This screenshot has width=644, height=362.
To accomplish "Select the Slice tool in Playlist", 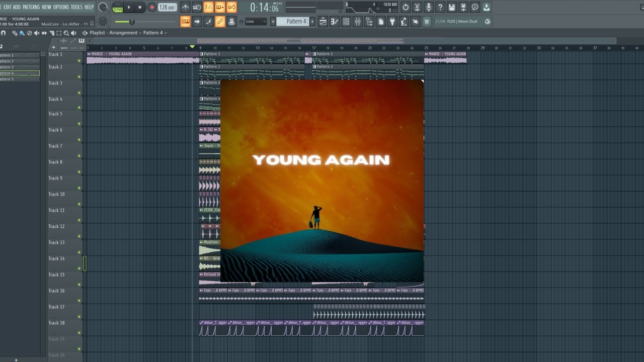I will pos(51,33).
